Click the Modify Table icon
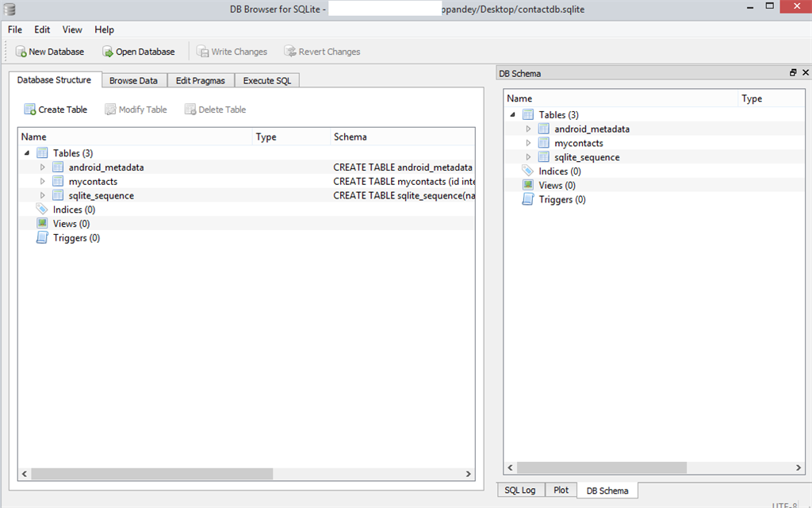Viewport: 812px width, 508px height. pyautogui.click(x=110, y=110)
